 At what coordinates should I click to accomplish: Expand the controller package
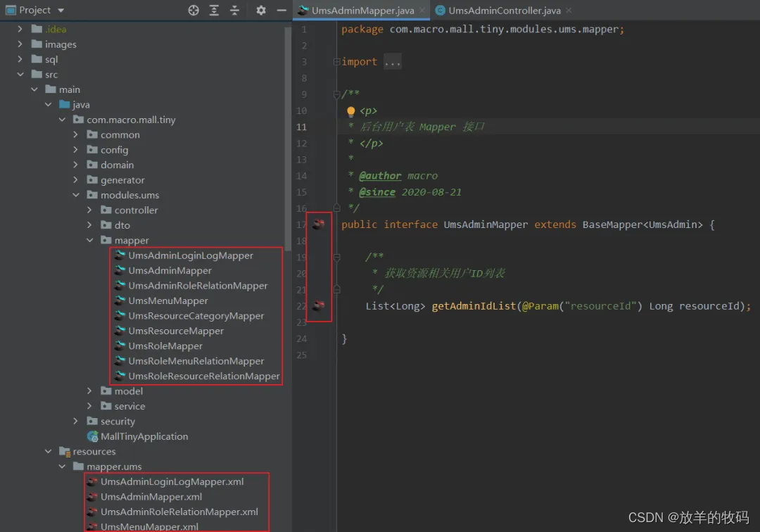coord(89,210)
